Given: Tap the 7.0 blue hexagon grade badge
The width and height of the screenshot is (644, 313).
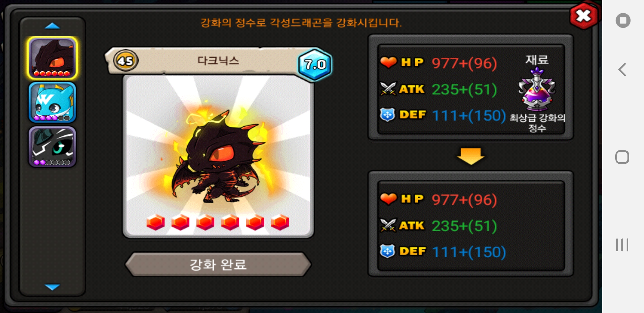Looking at the screenshot, I should (x=315, y=64).
